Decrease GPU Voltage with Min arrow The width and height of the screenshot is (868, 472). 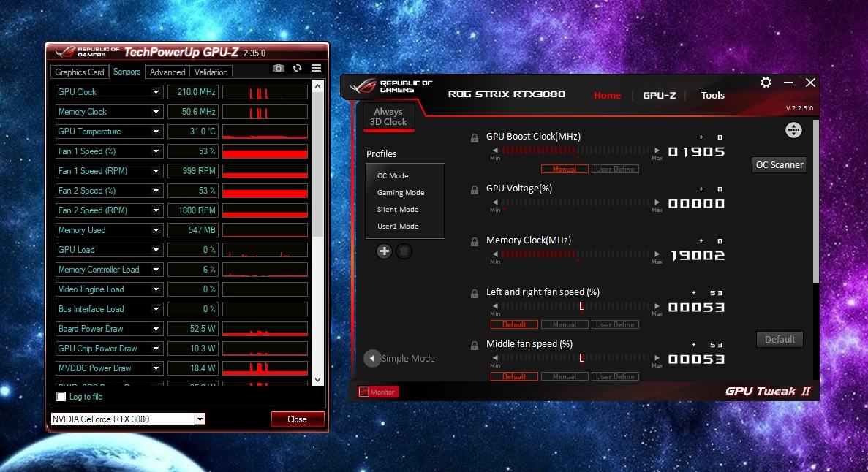(495, 202)
